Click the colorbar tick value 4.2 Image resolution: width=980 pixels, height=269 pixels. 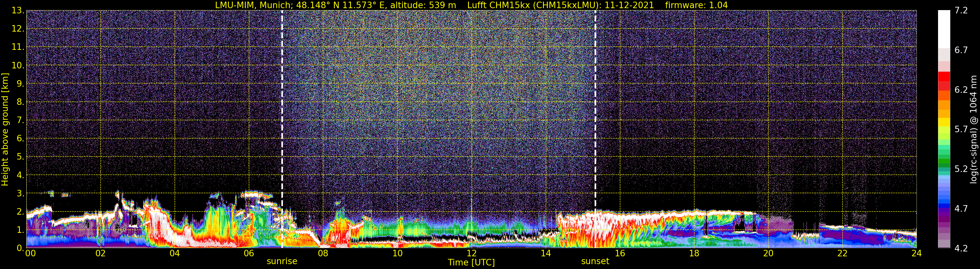tap(961, 248)
